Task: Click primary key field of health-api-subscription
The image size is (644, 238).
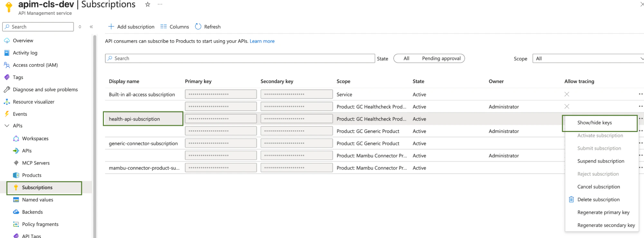Action: [221, 119]
